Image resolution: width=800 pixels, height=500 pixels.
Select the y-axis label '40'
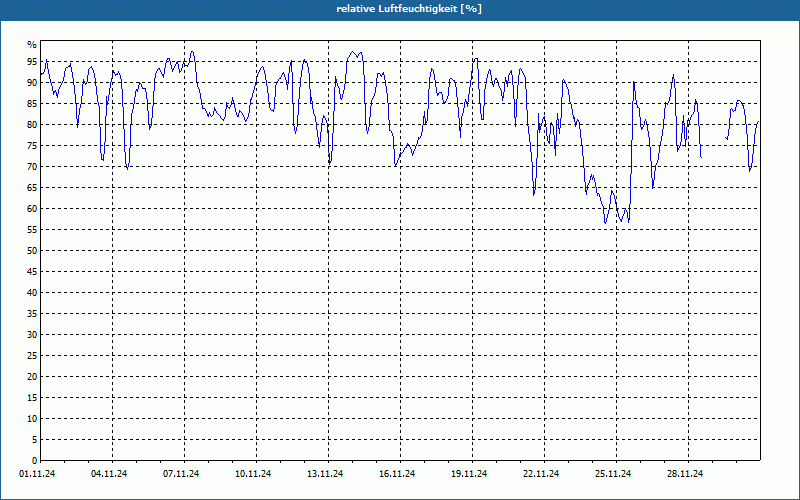pos(32,292)
